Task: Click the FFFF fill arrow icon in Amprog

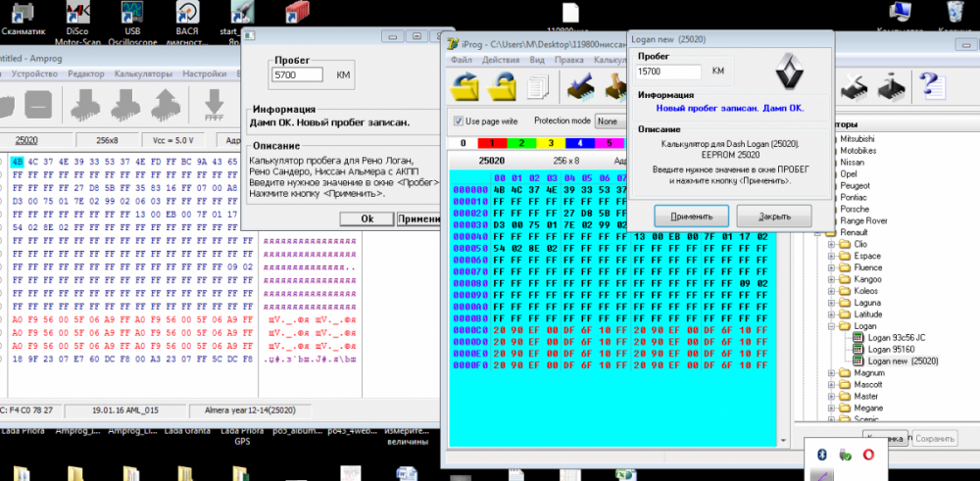Action: pyautogui.click(x=215, y=105)
